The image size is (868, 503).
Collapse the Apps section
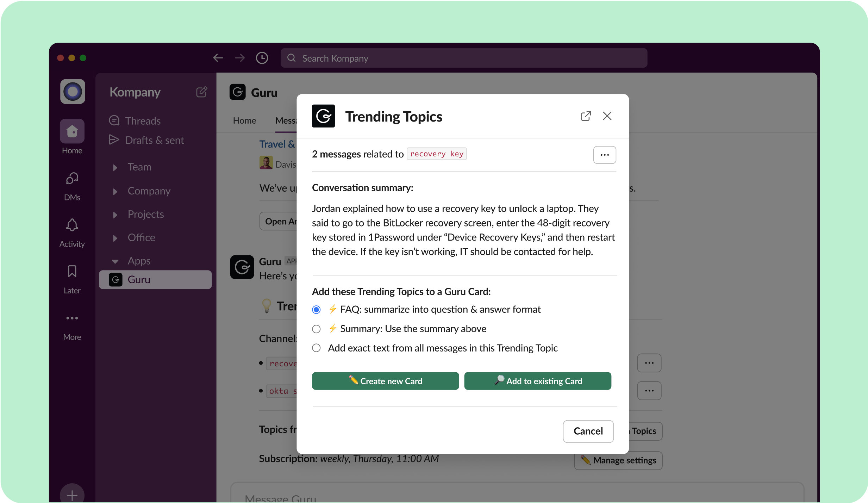click(115, 261)
